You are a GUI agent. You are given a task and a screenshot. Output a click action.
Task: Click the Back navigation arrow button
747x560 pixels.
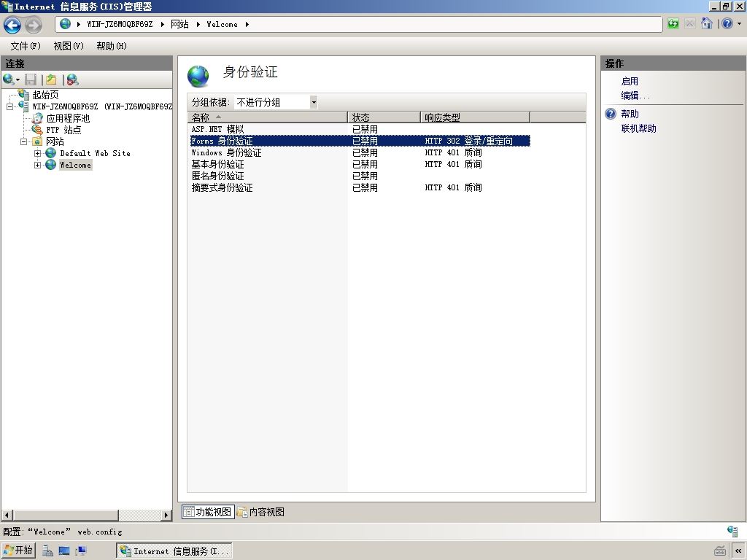click(12, 25)
